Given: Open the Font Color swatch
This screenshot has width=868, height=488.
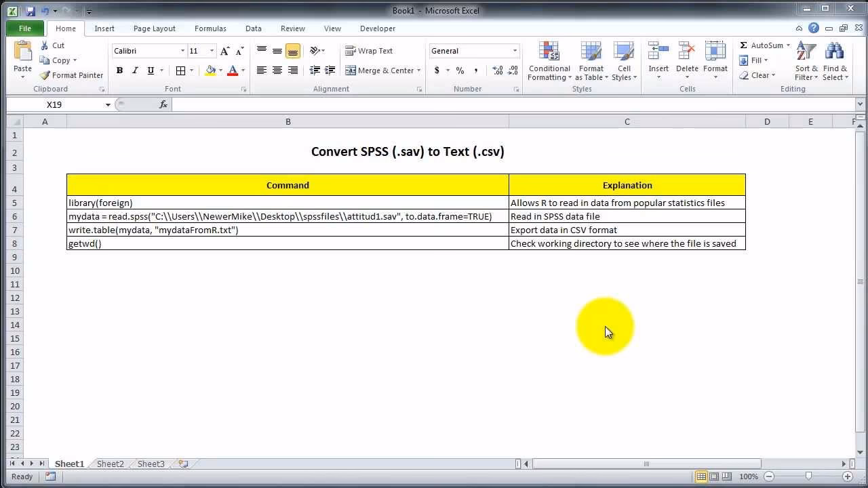Looking at the screenshot, I should (x=234, y=70).
